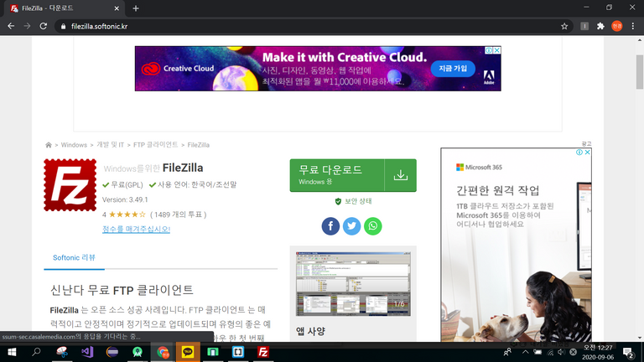Reload the current page

(43, 26)
